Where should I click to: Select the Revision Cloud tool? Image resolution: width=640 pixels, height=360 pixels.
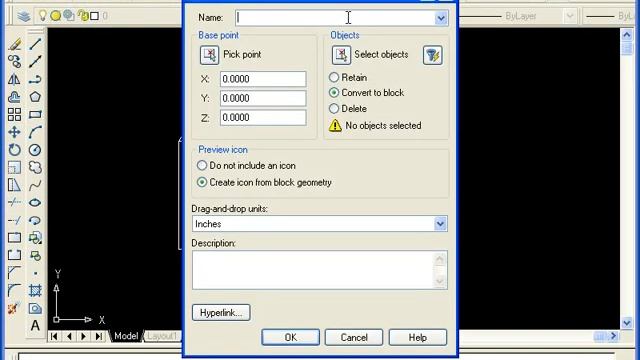tap(35, 167)
